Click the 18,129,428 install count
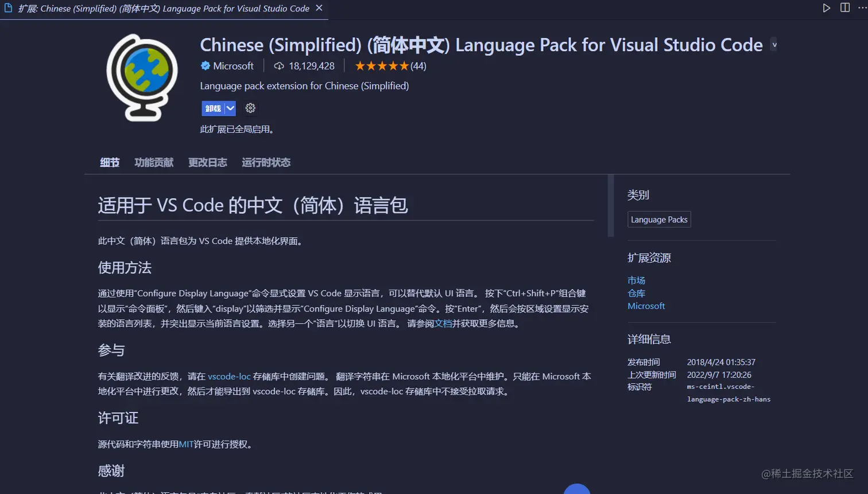868x494 pixels. click(312, 66)
